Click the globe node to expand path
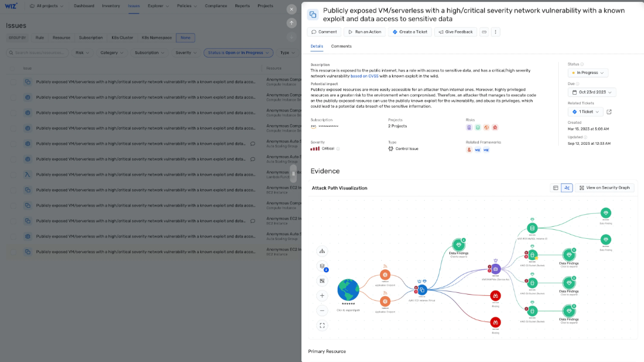The width and height of the screenshot is (644, 362). point(348,290)
